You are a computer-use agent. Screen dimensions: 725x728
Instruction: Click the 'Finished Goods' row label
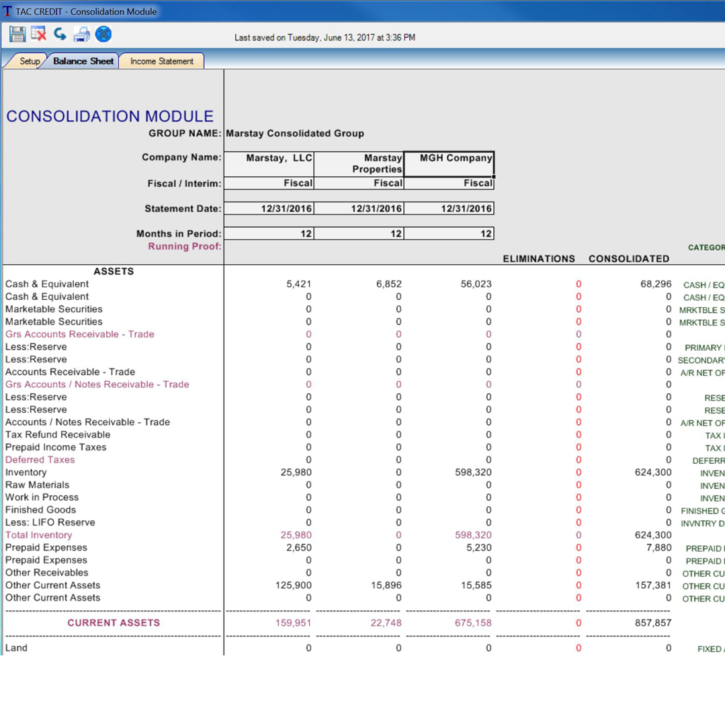40,510
